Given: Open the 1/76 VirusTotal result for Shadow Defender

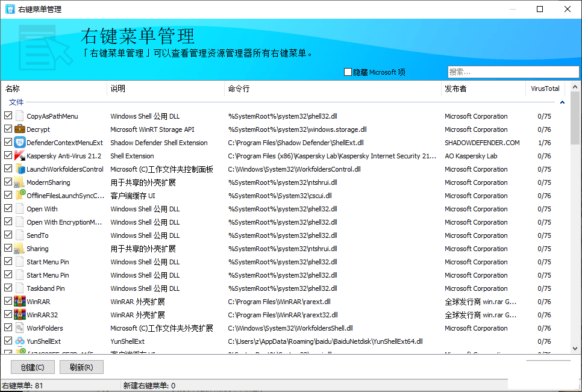Looking at the screenshot, I should pyautogui.click(x=544, y=143).
